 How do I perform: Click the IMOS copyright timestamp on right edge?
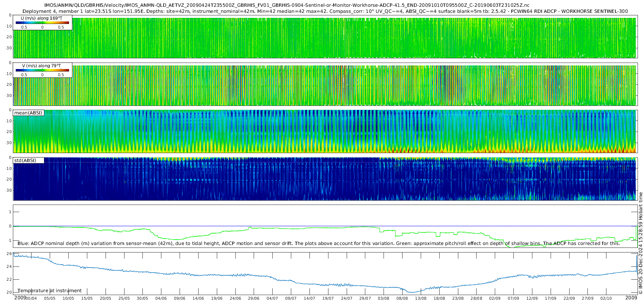point(640,243)
